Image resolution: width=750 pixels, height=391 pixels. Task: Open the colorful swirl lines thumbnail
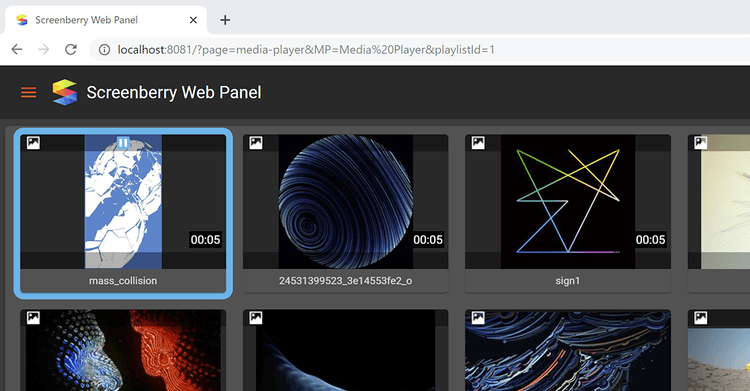(568, 350)
